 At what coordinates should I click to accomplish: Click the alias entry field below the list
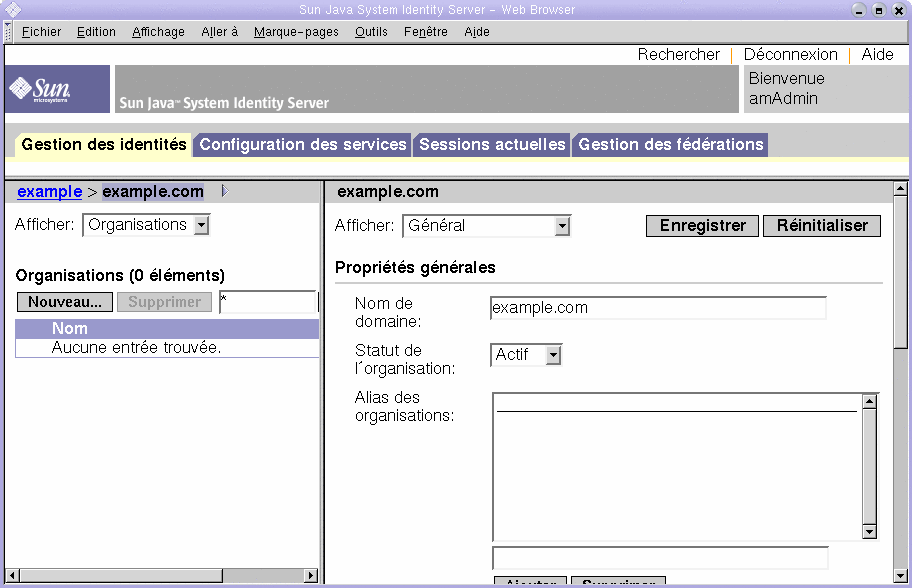point(660,558)
